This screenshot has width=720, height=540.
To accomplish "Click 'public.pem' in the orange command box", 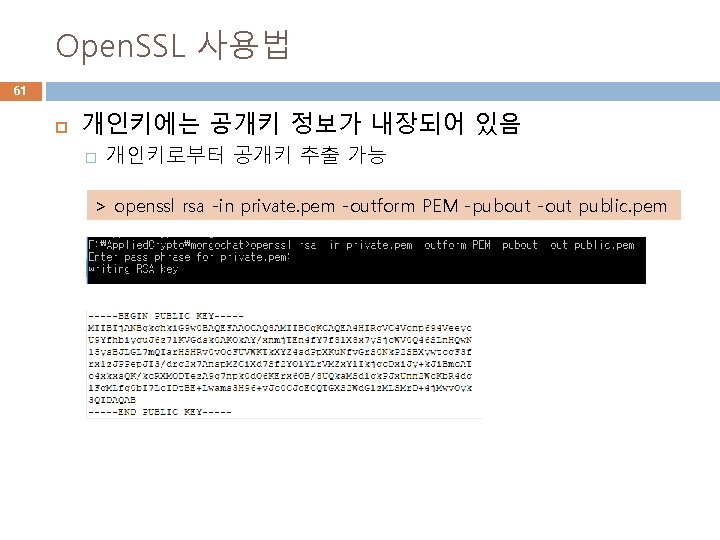I will point(622,206).
